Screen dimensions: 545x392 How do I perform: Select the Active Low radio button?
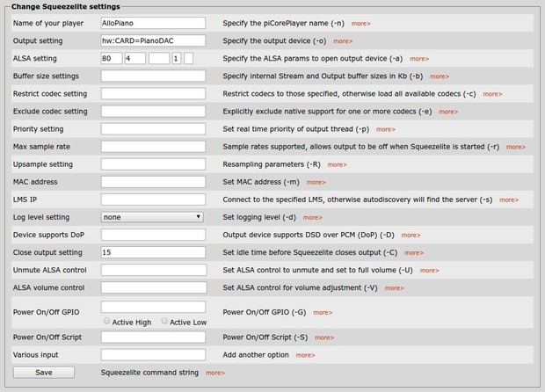(164, 321)
